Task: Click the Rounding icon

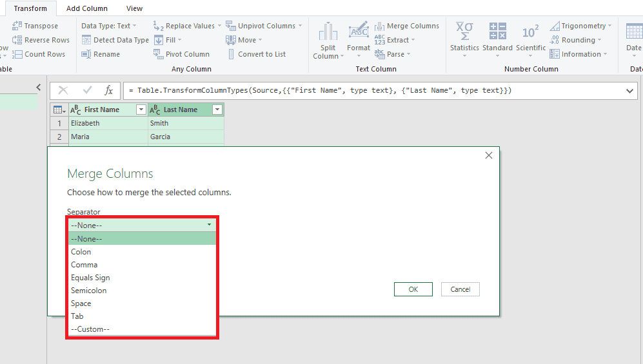Action: [555, 40]
